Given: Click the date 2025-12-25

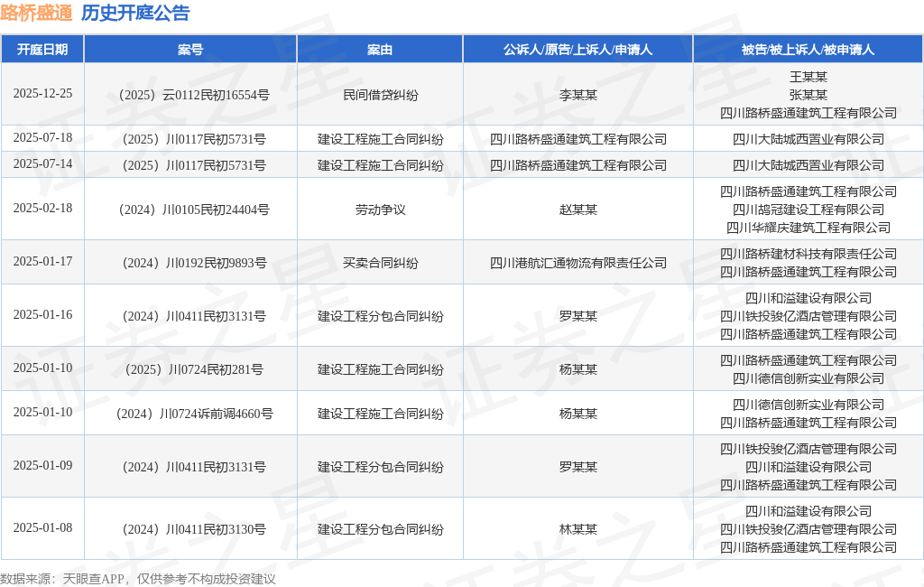Looking at the screenshot, I should (x=42, y=94).
